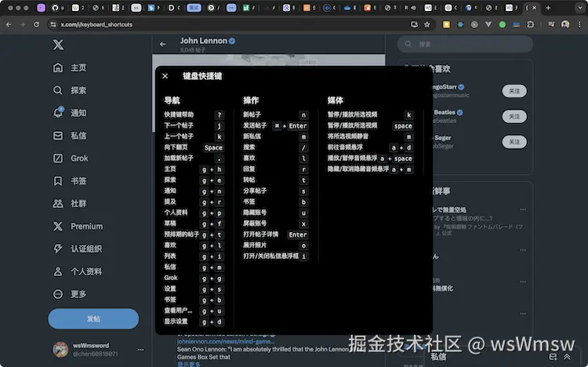
Task: Open the 私信 envelope icon
Action: 58,136
